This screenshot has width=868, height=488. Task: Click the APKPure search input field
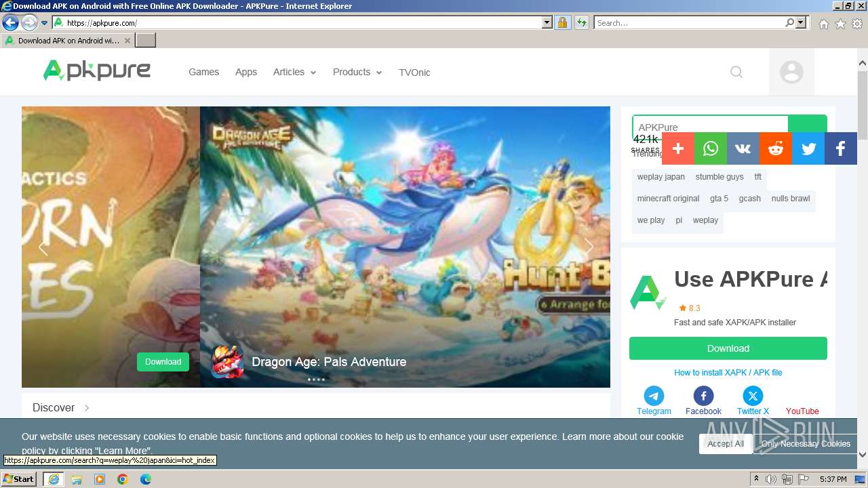pos(710,127)
